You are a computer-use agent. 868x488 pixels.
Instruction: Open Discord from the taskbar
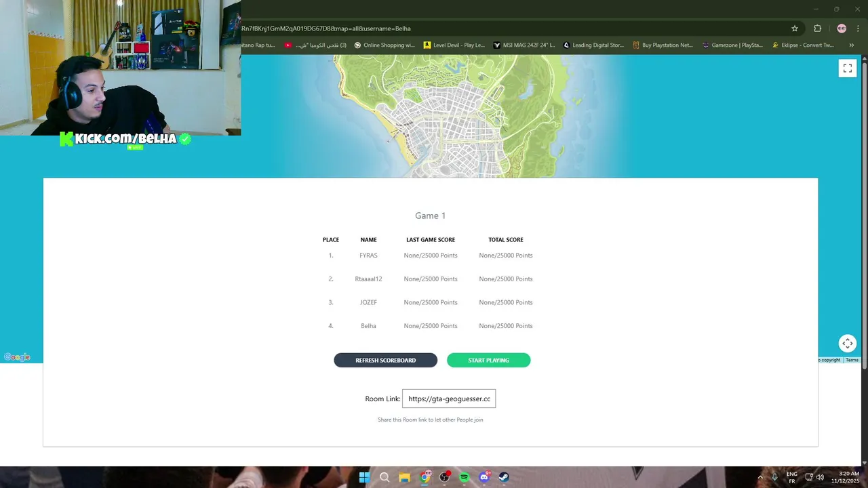[x=484, y=477]
